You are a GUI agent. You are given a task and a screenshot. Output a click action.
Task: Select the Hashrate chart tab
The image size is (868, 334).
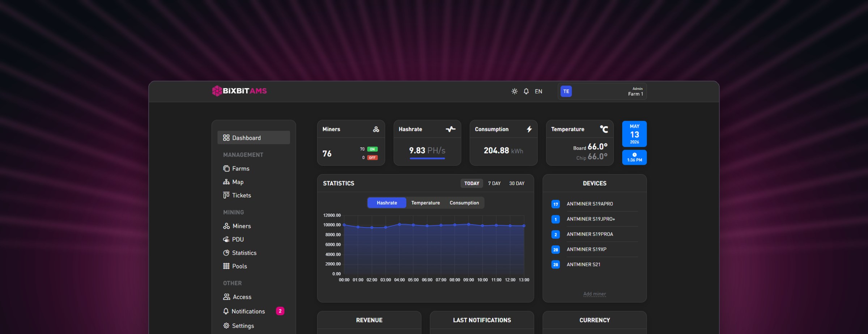click(x=387, y=203)
